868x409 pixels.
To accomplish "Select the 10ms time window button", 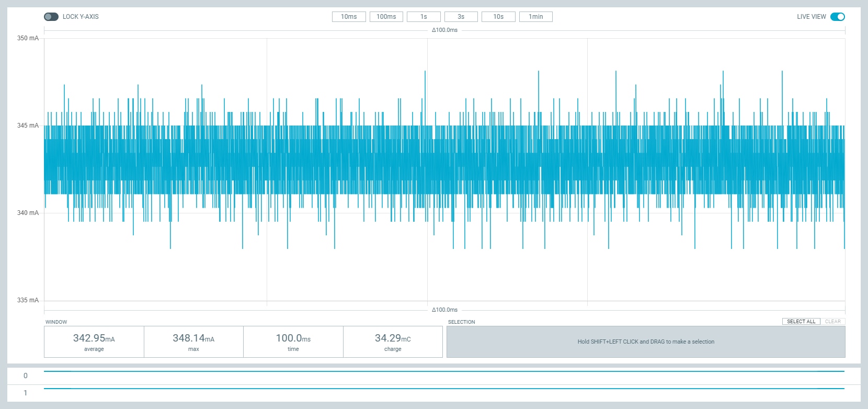I will 349,17.
